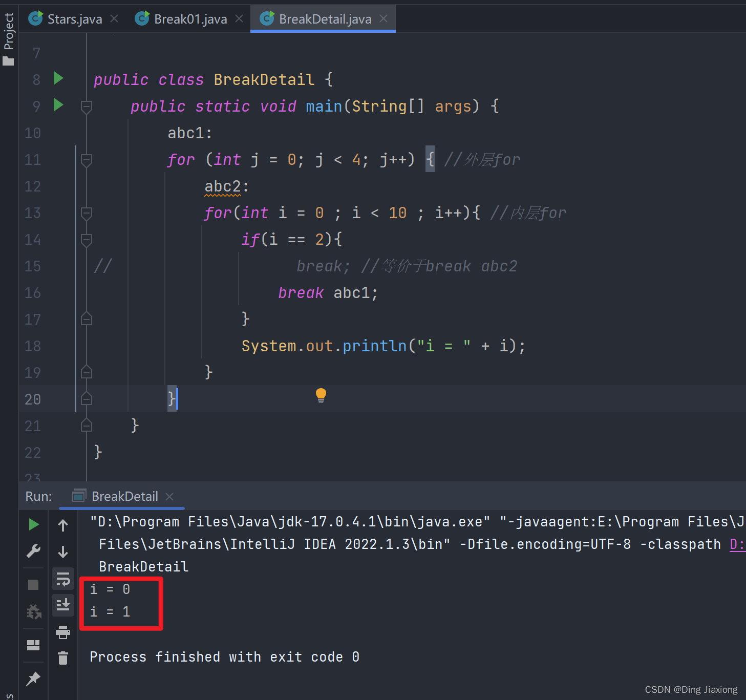The image size is (746, 700).
Task: Toggle scroll to end of console
Action: point(63,605)
